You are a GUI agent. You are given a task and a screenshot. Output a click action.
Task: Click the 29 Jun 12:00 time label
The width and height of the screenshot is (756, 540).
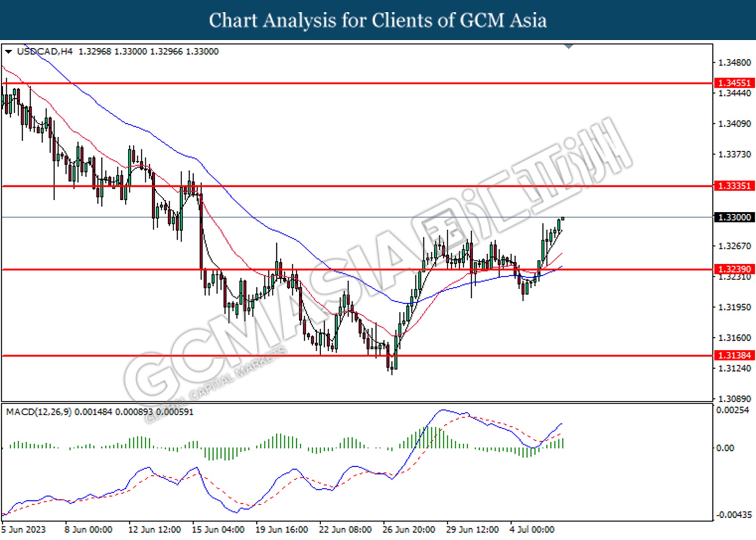tap(472, 529)
